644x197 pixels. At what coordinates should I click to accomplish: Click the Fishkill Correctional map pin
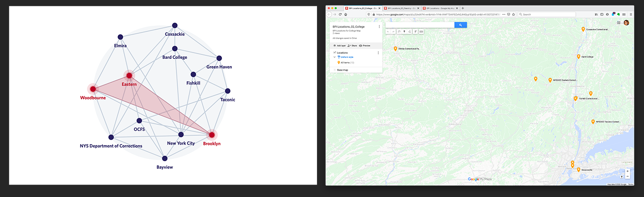[x=575, y=98]
